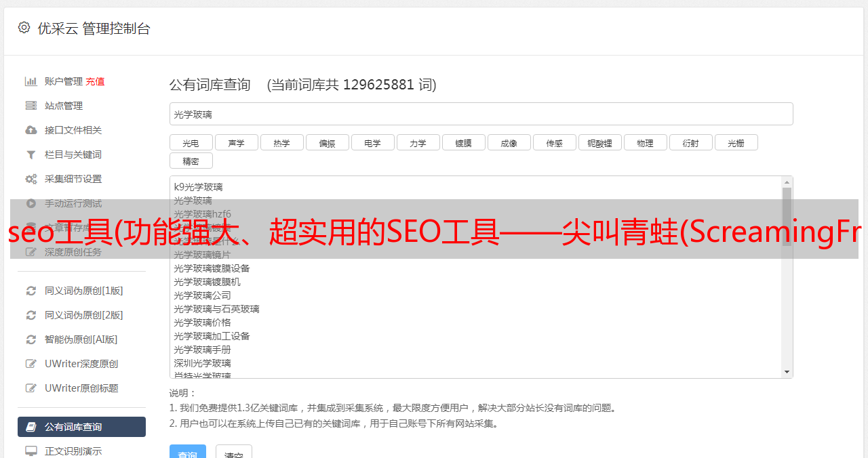
Task: Click the edit icon for UWriter深度原创
Action: coord(31,364)
